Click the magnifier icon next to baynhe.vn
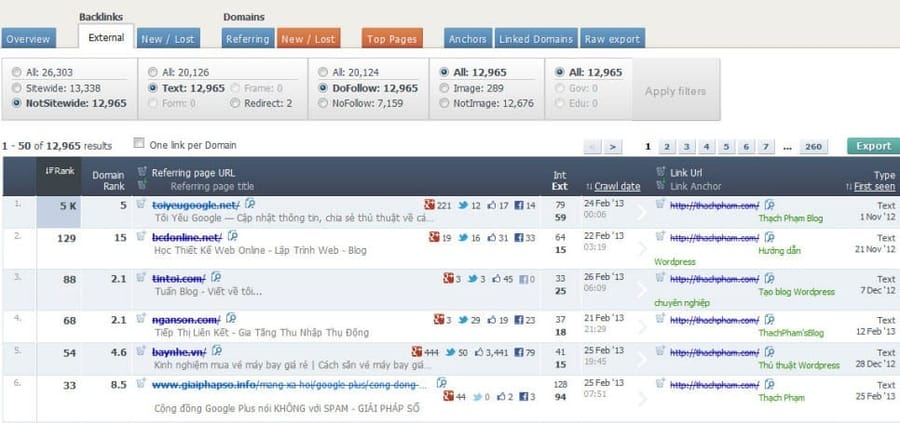The height and width of the screenshot is (423, 900). pyautogui.click(x=216, y=351)
